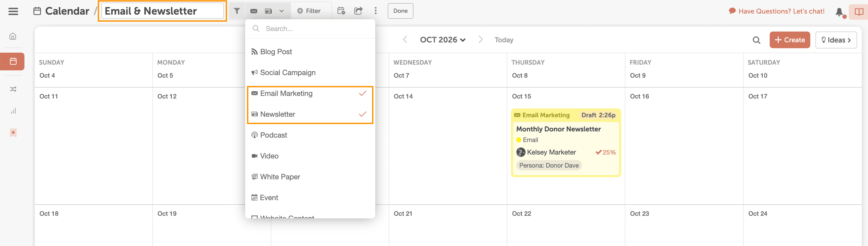Click the calendar search magnifier icon

pos(756,40)
